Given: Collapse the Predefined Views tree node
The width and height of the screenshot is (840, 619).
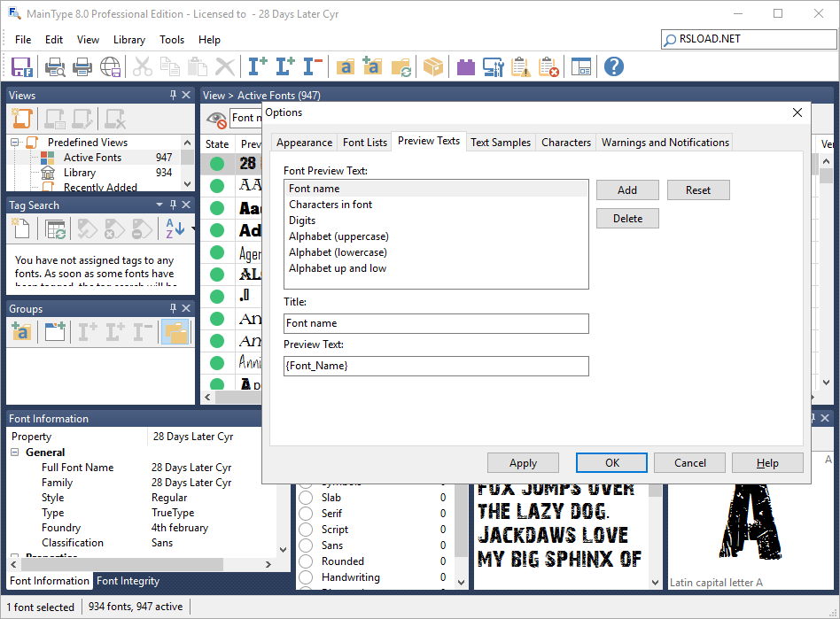Looking at the screenshot, I should (15, 143).
